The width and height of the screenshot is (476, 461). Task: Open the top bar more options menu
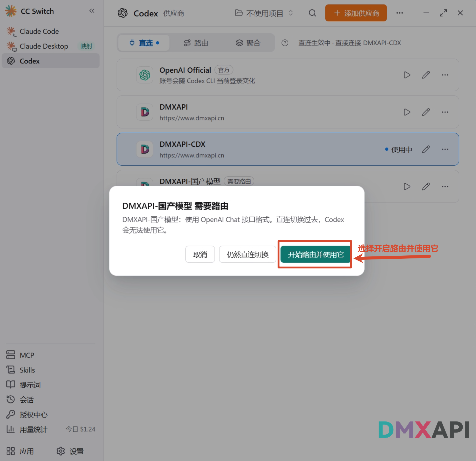[399, 13]
